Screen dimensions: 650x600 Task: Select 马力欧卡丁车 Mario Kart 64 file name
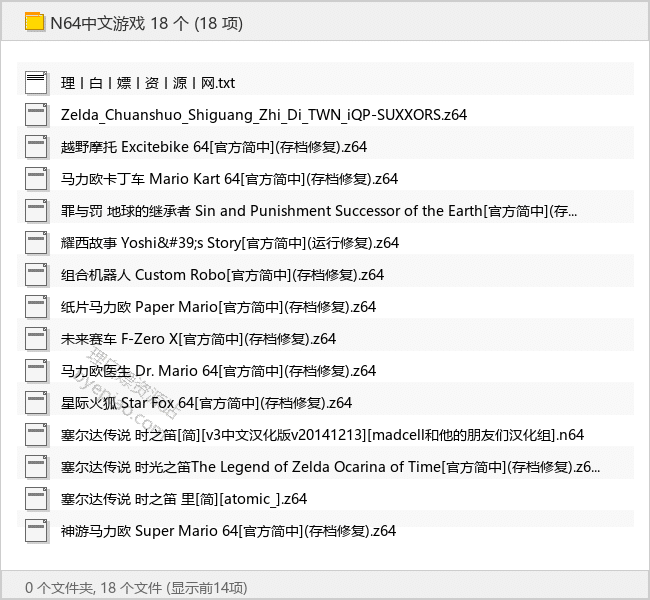229,179
